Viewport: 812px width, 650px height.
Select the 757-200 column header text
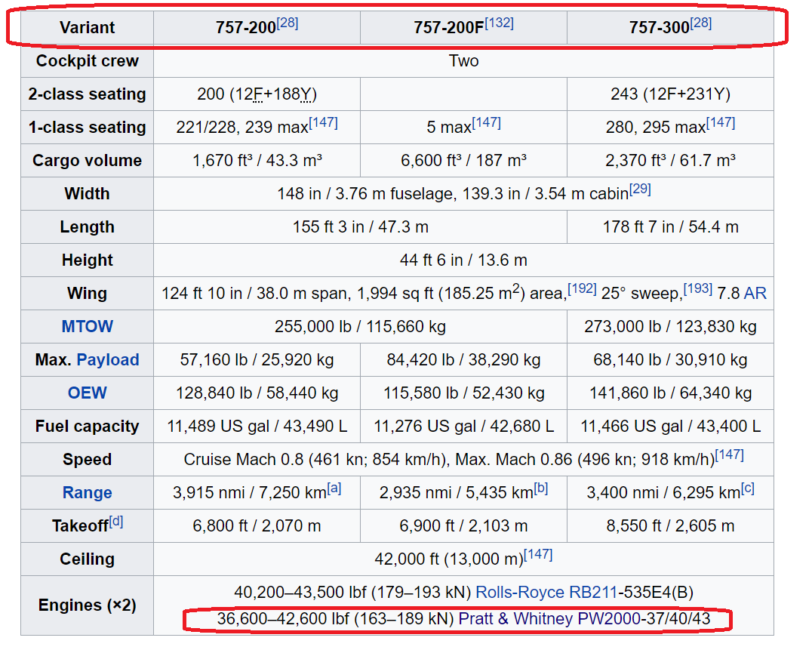[x=246, y=27]
